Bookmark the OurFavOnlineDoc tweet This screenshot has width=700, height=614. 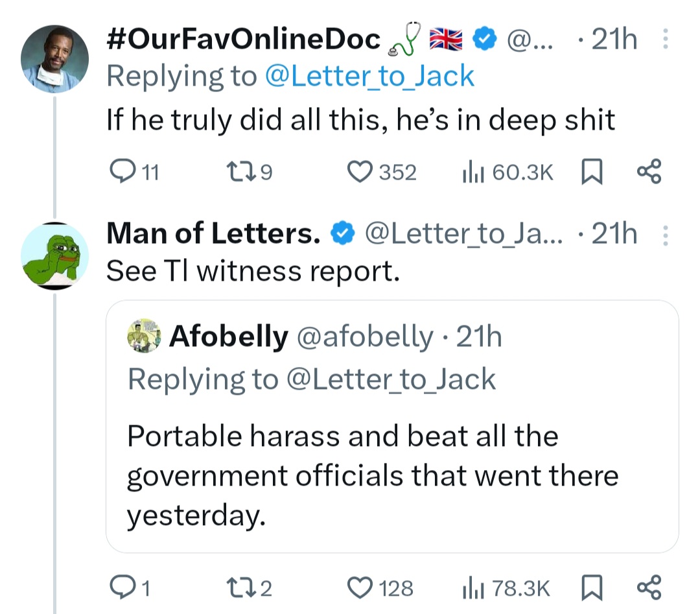click(x=590, y=172)
